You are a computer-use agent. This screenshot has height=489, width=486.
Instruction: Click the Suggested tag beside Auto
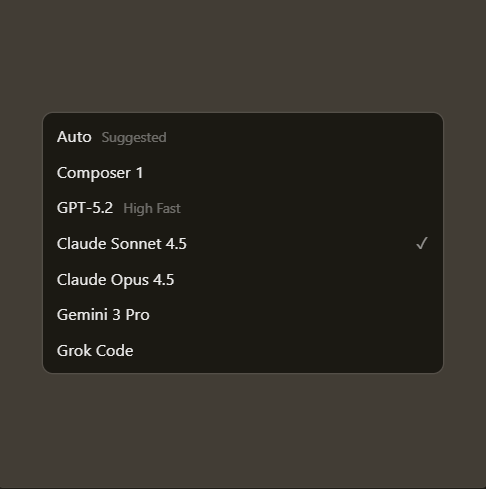click(x=134, y=137)
